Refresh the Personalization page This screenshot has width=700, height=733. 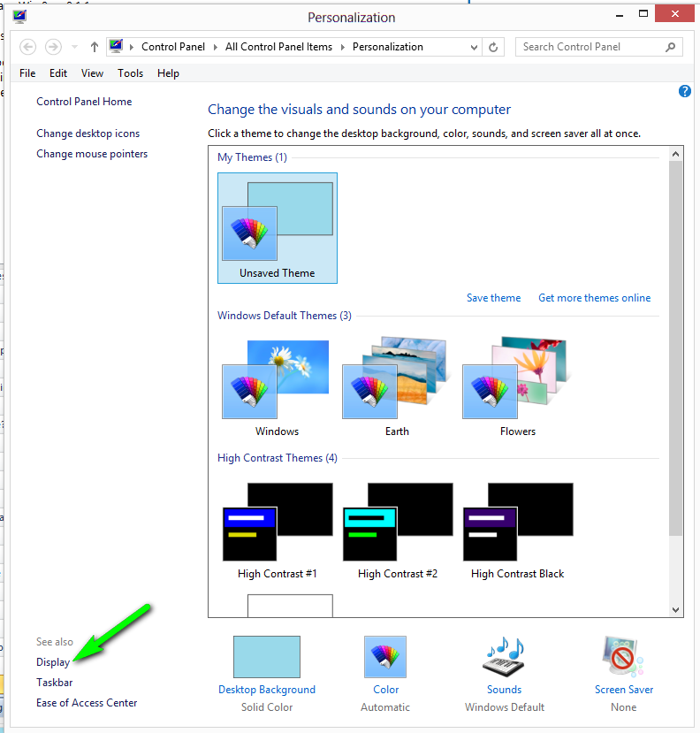coord(493,47)
